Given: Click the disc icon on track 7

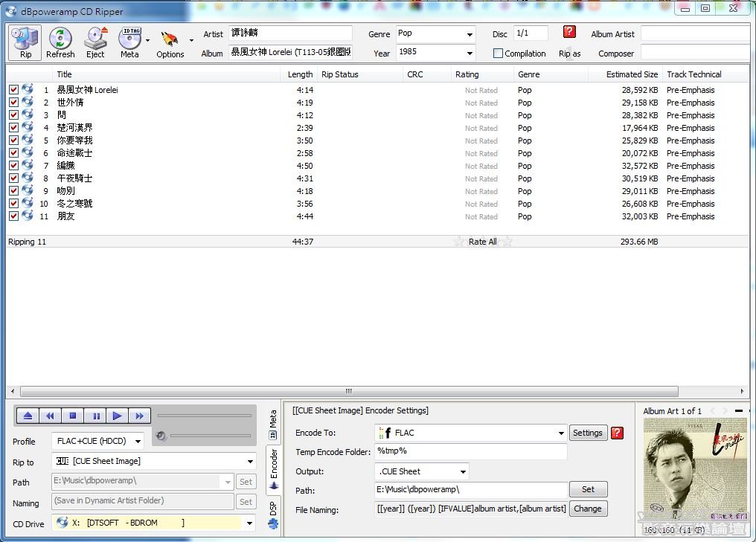Looking at the screenshot, I should (x=28, y=165).
